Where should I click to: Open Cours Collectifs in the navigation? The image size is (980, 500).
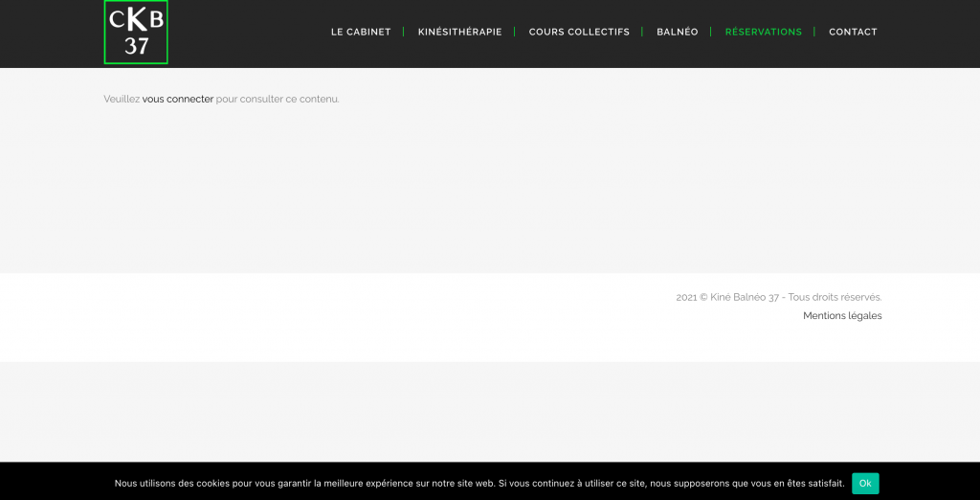pos(579,32)
